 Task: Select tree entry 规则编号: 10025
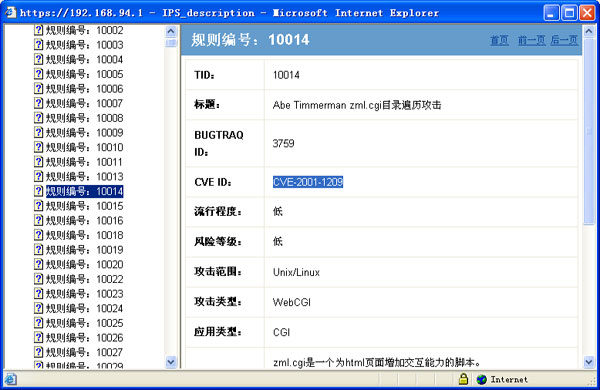pos(85,323)
